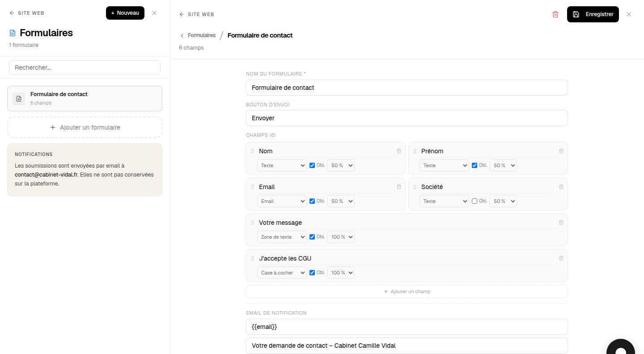Go back to Site Web in sidebar
Viewport: 644px width, 354px height.
27,13
